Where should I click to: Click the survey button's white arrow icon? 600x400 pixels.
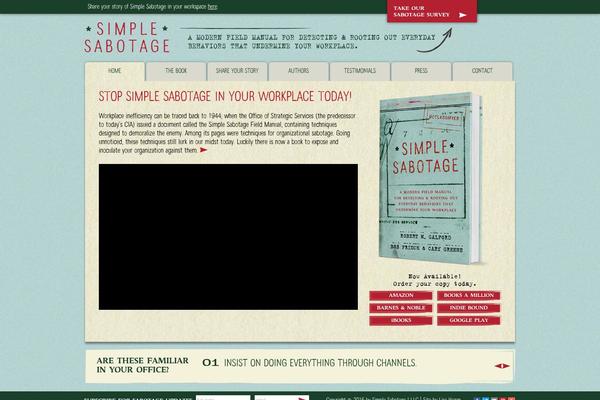pos(463,15)
